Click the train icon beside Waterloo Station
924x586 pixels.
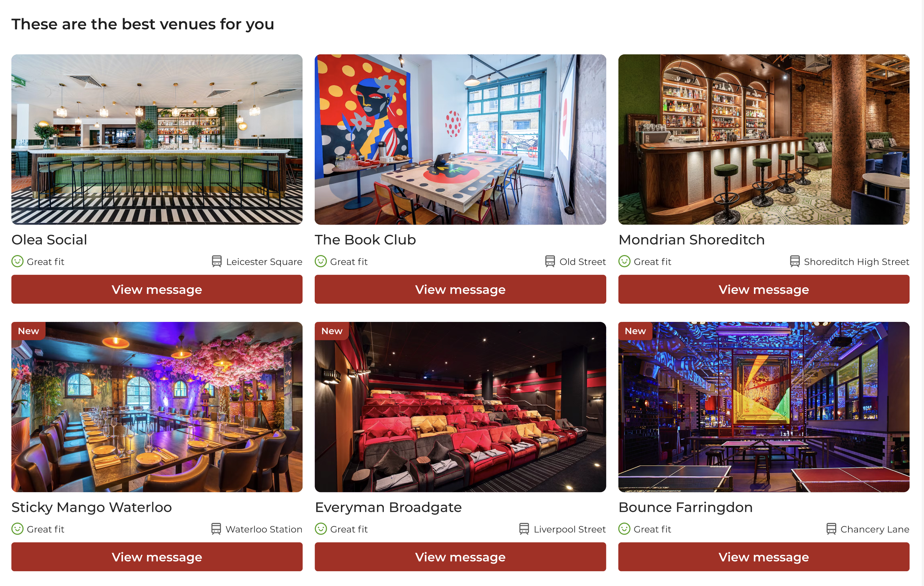(x=216, y=529)
